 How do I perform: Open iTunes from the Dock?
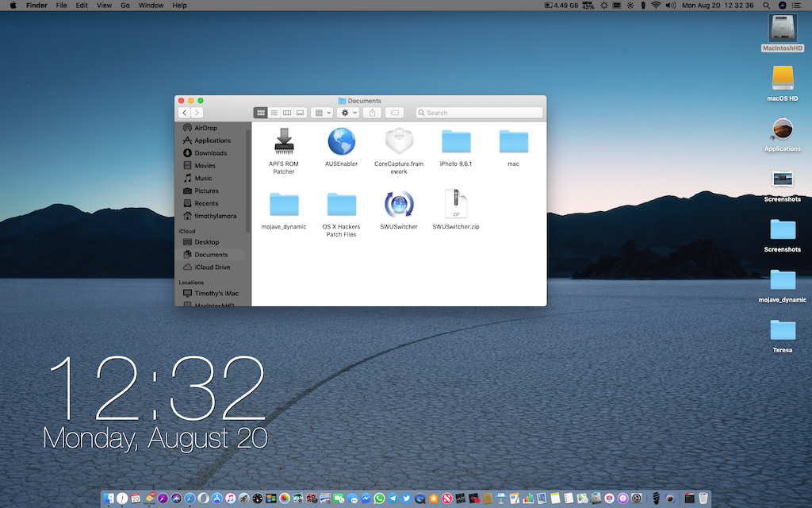click(230, 498)
